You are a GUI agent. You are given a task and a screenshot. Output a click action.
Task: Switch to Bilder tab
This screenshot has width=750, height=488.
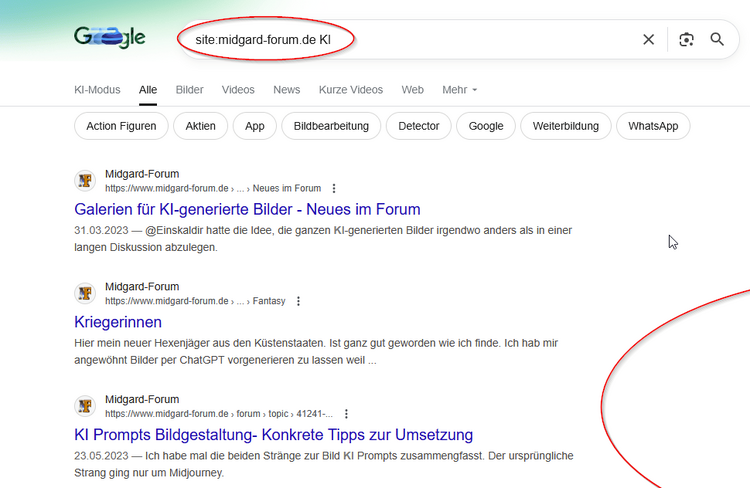pos(189,90)
